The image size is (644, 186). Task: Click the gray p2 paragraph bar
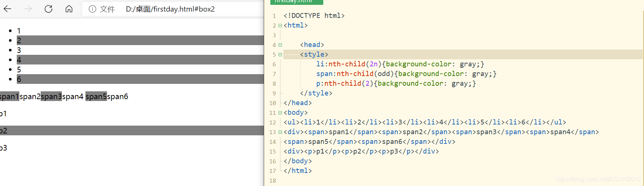click(x=132, y=130)
